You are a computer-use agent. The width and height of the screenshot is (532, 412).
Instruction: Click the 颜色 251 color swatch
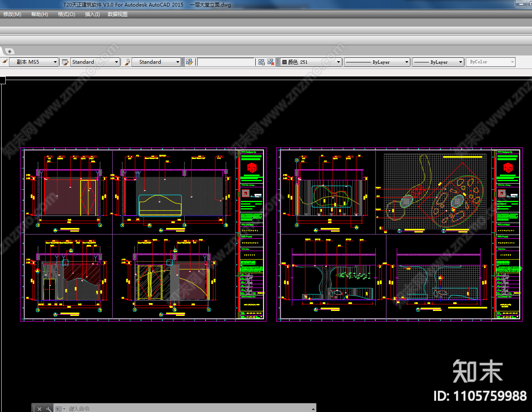pos(284,62)
